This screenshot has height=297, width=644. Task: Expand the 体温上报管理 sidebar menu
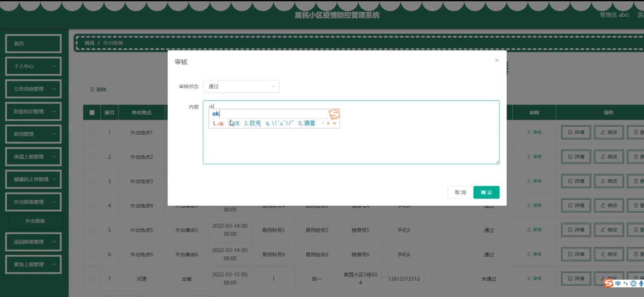(x=33, y=157)
